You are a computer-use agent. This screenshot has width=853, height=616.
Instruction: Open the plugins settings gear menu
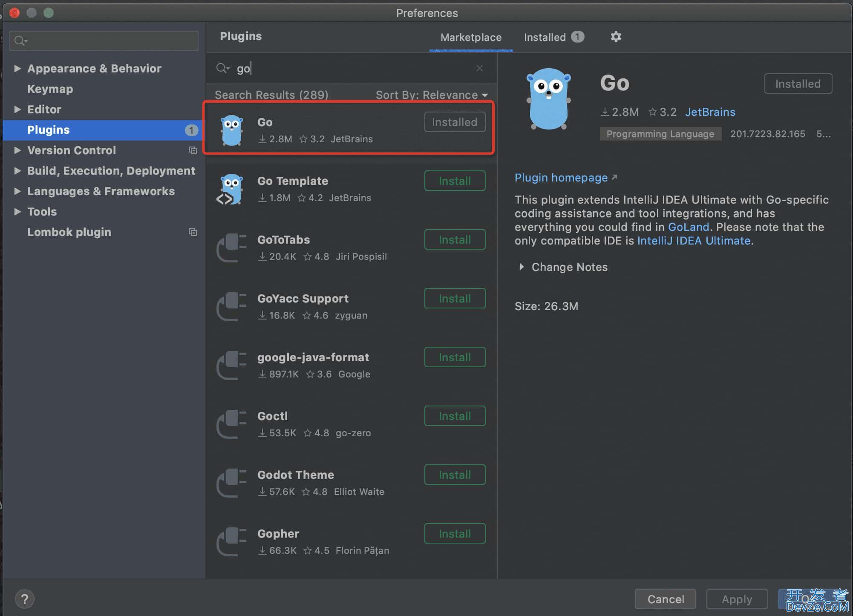click(x=616, y=37)
